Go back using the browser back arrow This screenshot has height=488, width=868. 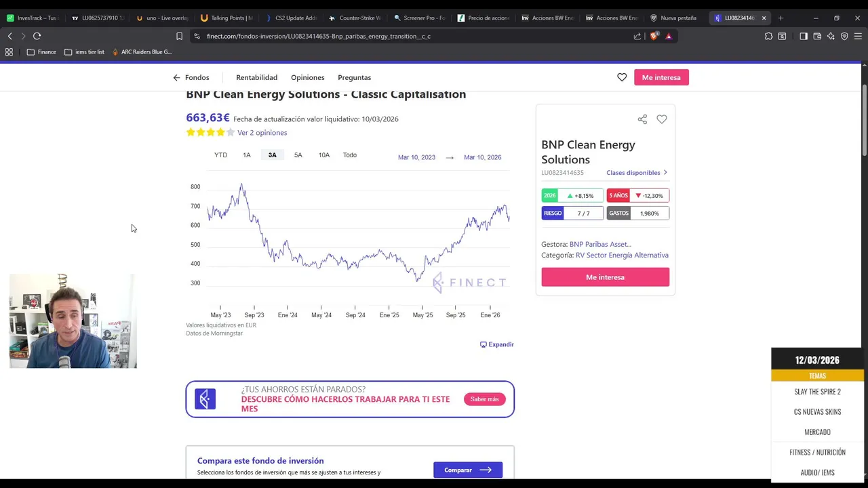(x=9, y=36)
